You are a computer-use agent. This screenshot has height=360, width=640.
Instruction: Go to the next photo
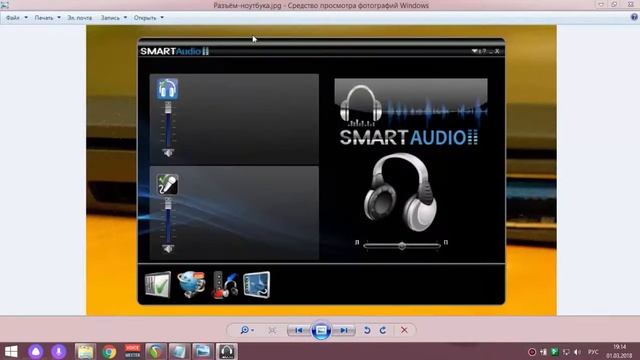click(344, 330)
